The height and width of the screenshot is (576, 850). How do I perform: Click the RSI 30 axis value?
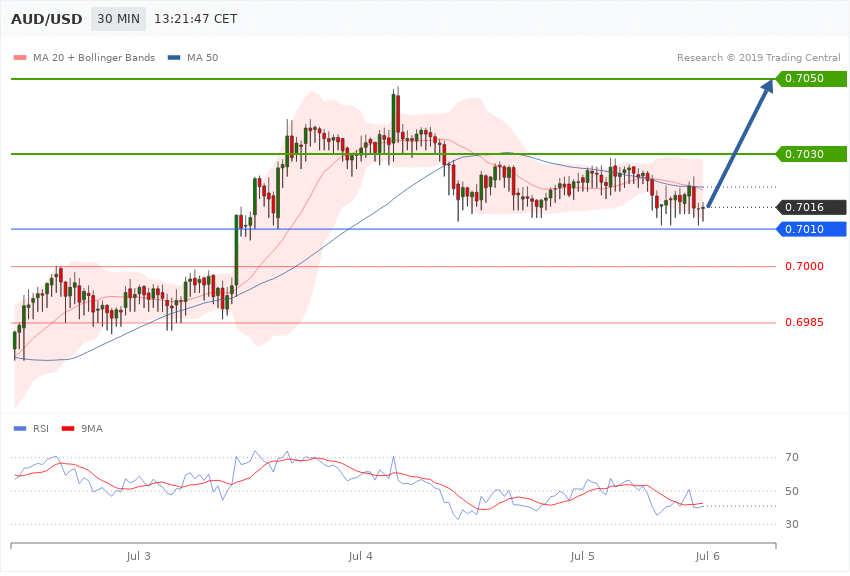pyautogui.click(x=791, y=524)
